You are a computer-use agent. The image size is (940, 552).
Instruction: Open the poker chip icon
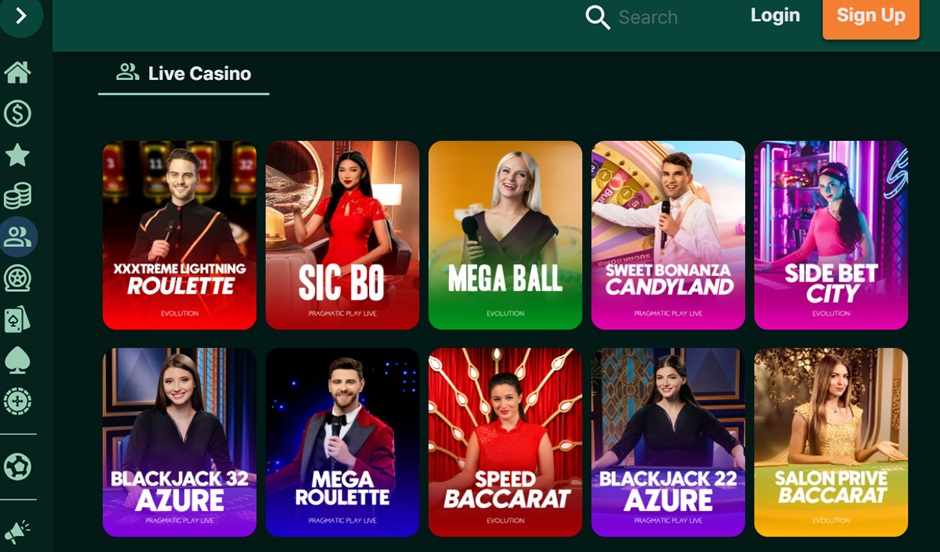(17, 402)
